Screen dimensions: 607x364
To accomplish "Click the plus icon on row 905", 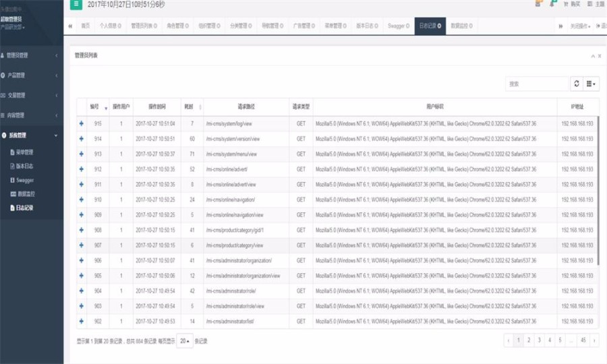I will (x=82, y=276).
